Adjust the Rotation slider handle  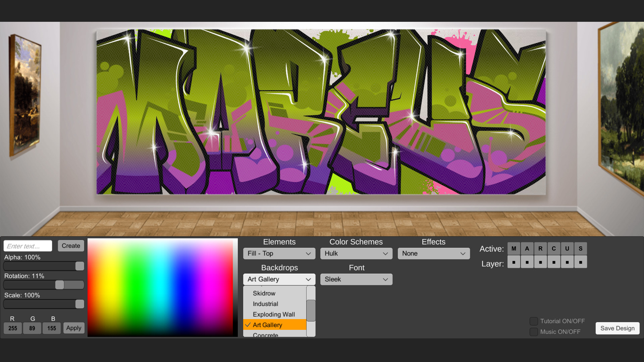coord(59,285)
